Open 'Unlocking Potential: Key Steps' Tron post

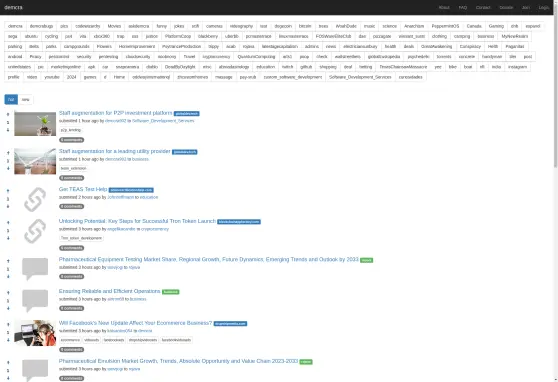pyautogui.click(x=137, y=221)
